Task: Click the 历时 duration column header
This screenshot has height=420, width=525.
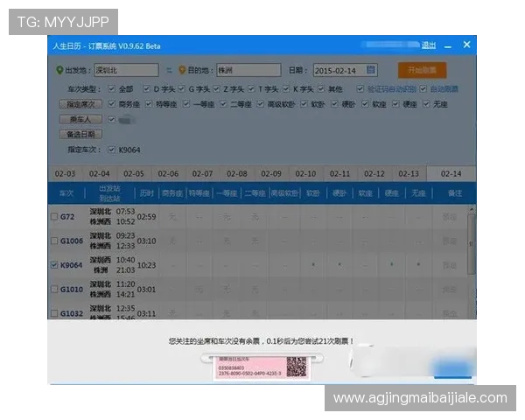Action: (147, 193)
